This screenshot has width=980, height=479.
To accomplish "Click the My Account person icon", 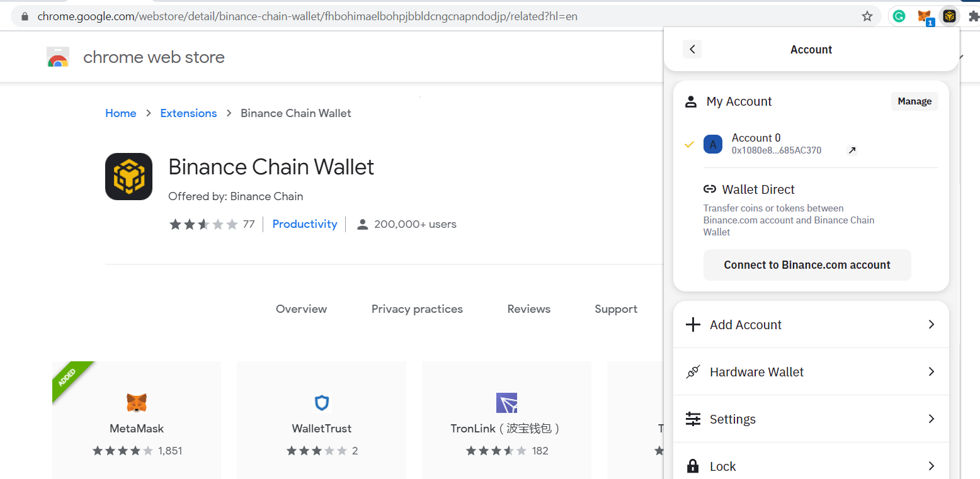I will click(x=691, y=102).
